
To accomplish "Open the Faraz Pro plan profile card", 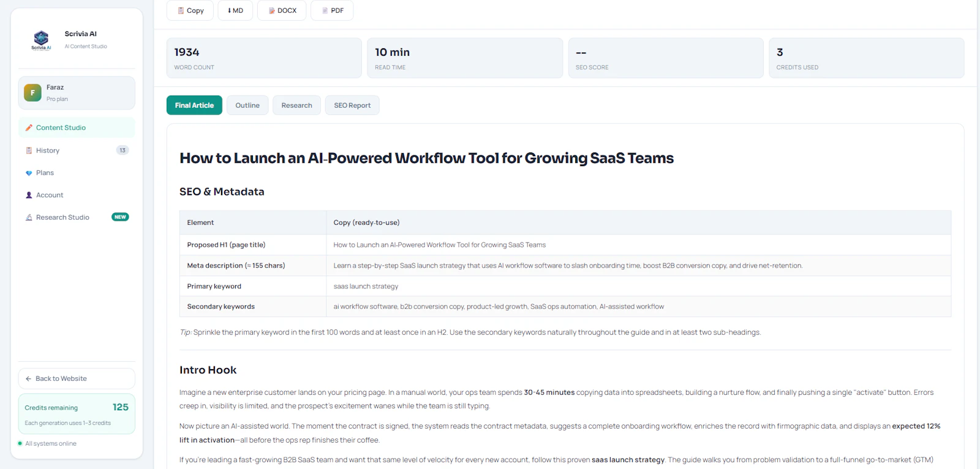I will tap(77, 93).
